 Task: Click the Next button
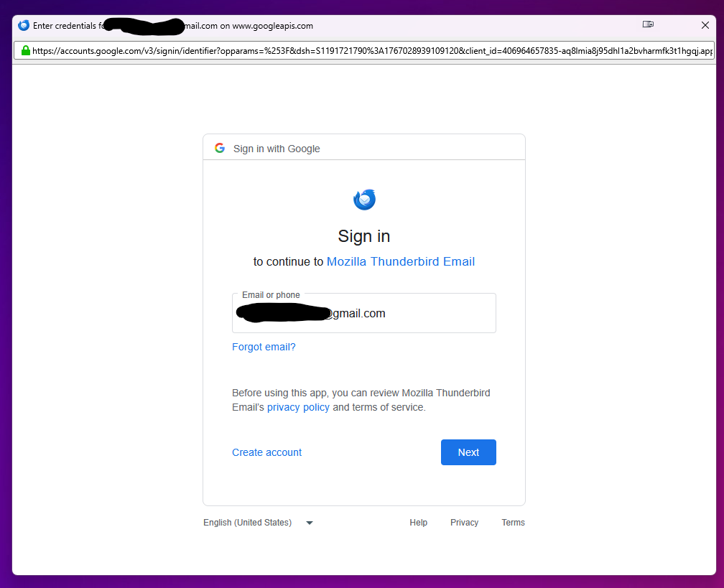(468, 452)
